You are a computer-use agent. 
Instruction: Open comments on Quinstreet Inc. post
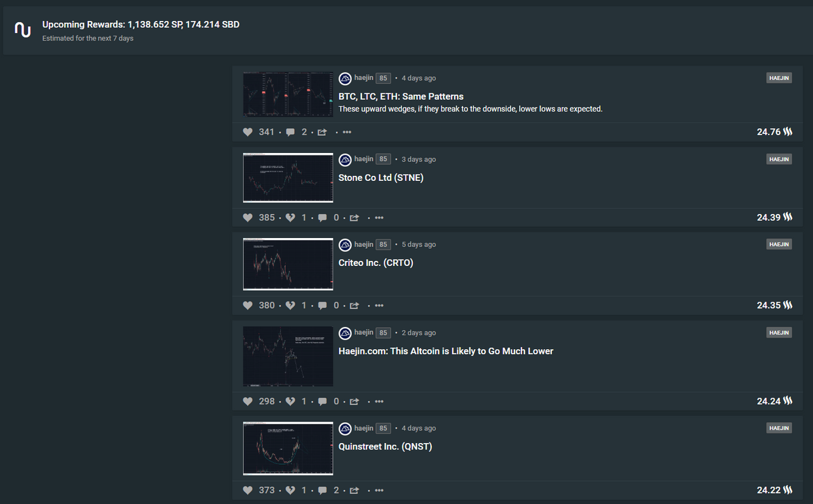point(323,490)
